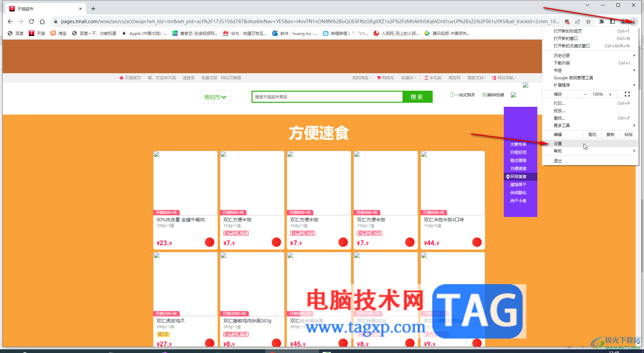Image resolution: width=644 pixels, height=353 pixels.
Task: Open the 贵阳市 city dropdown
Action: tap(215, 97)
